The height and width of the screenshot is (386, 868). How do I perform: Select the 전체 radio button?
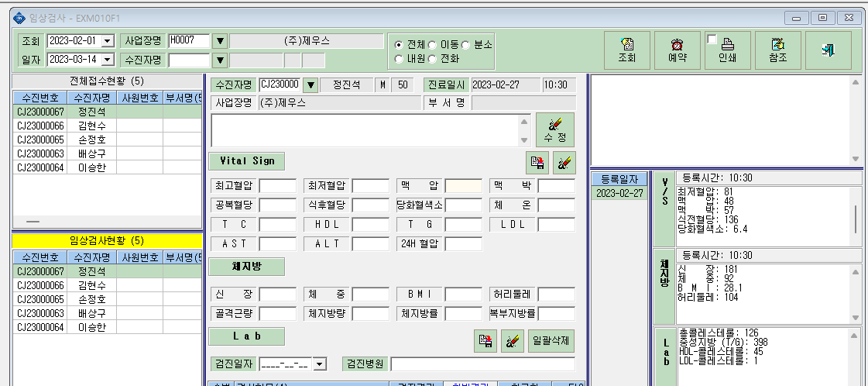(x=399, y=44)
